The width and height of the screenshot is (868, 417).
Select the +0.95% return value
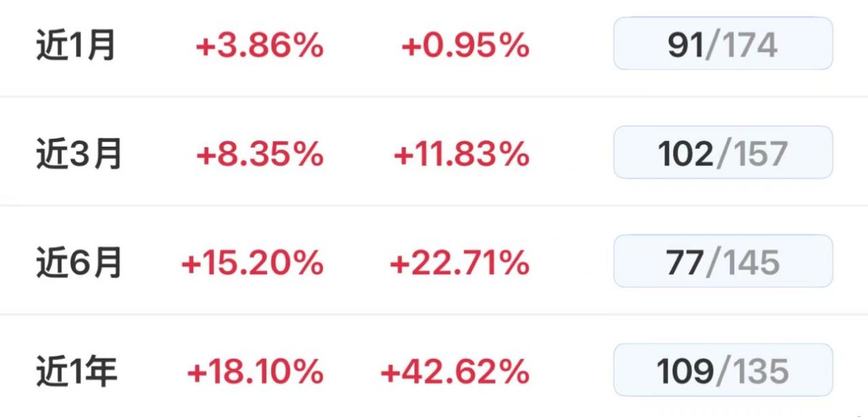click(x=465, y=47)
